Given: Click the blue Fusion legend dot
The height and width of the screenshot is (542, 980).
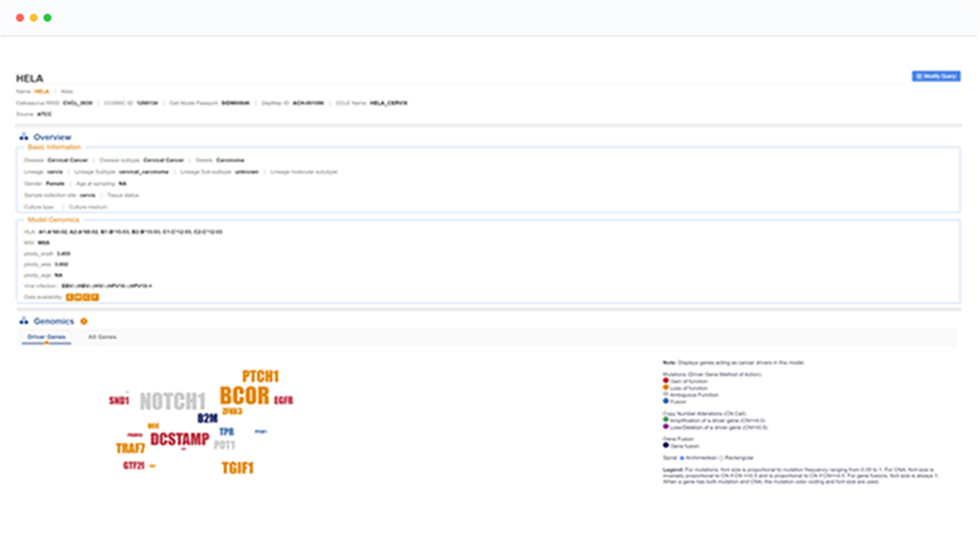Looking at the screenshot, I should [x=666, y=401].
